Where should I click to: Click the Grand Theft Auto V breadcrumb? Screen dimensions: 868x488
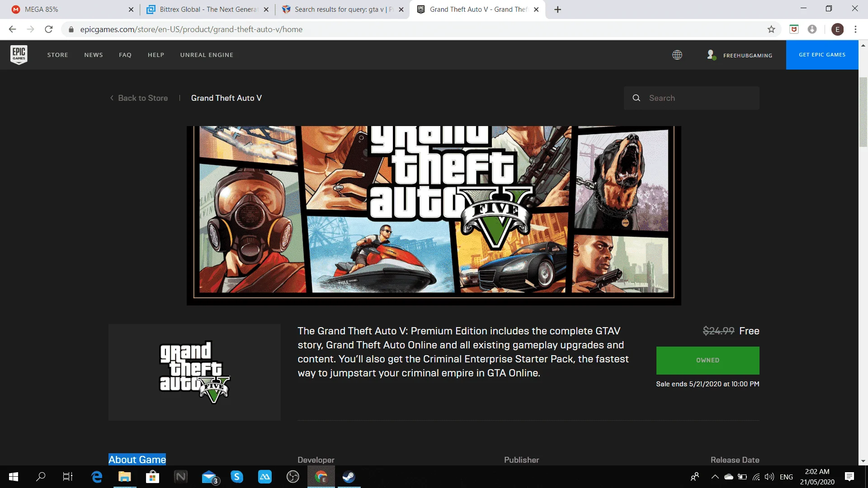[226, 98]
